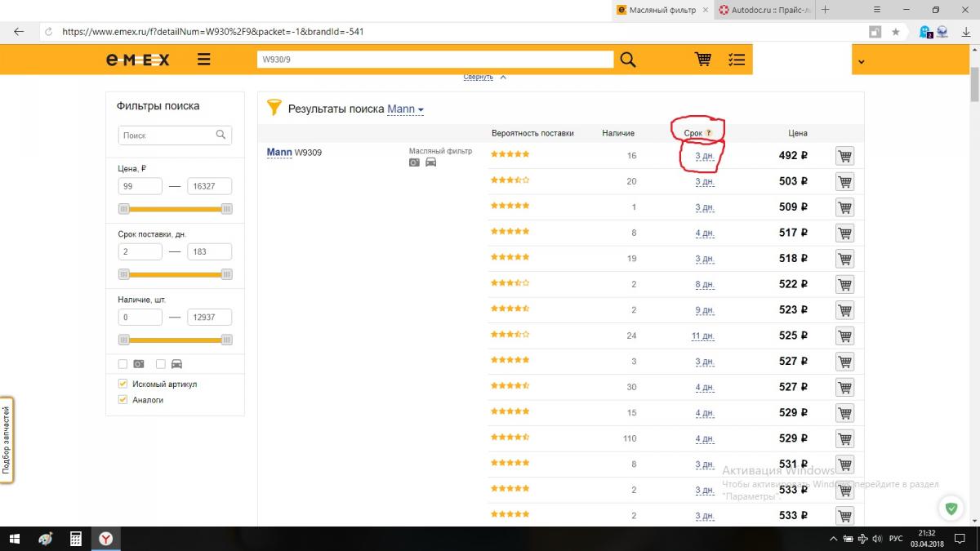Uncheck the Искомый артикул checkbox
The height and width of the screenshot is (551, 980).
[x=122, y=384]
